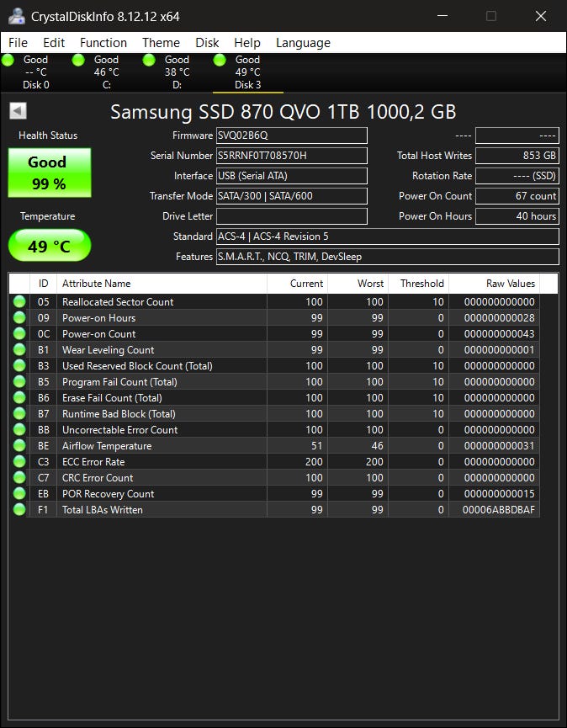Click the Attribute Name column header

[x=162, y=284]
